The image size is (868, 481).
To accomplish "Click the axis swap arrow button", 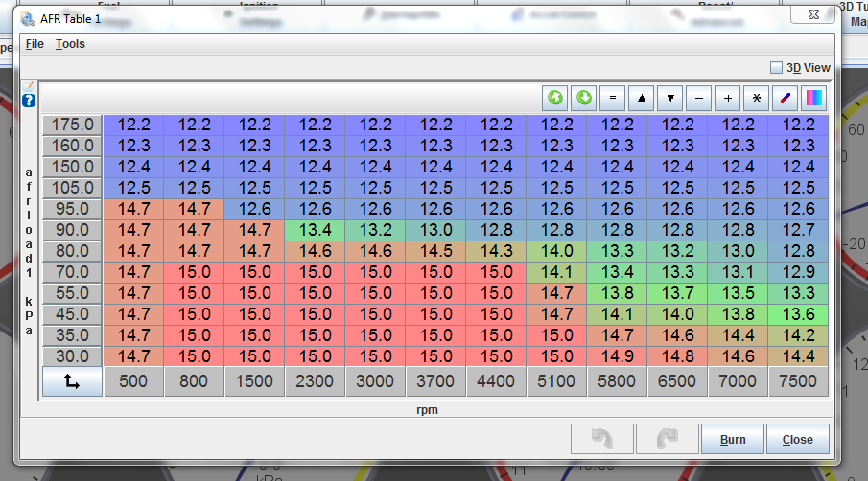I will point(72,381).
